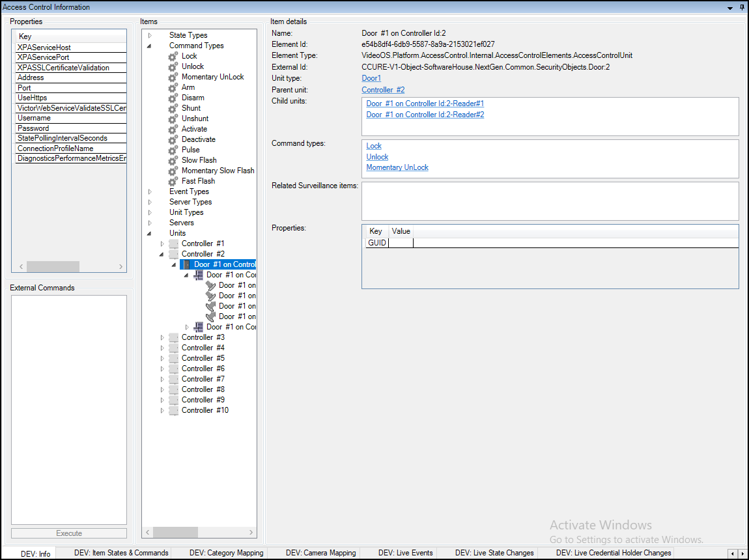Select the gear icon next to Pulse
The width and height of the screenshot is (749, 560).
tap(173, 150)
